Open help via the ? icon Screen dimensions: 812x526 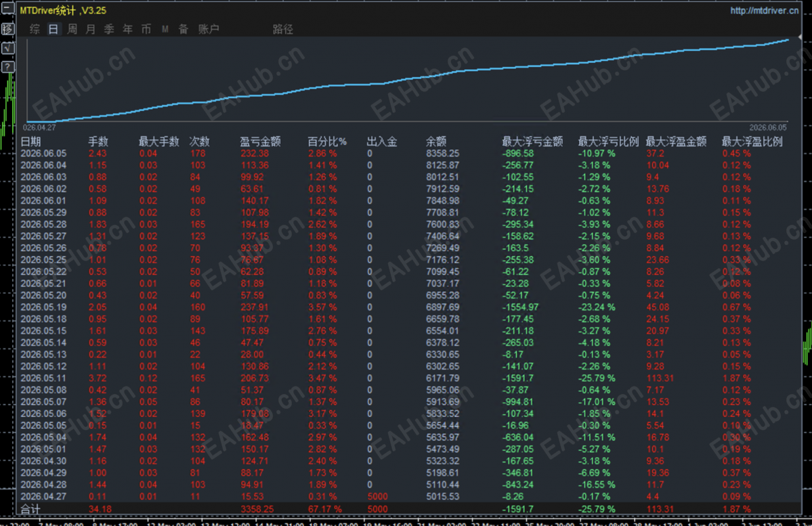(x=7, y=67)
